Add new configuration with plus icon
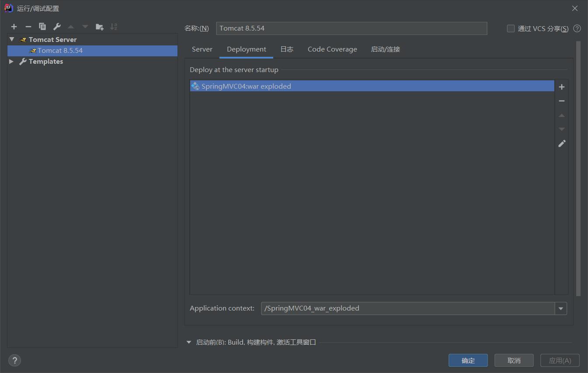588x373 pixels. tap(14, 27)
